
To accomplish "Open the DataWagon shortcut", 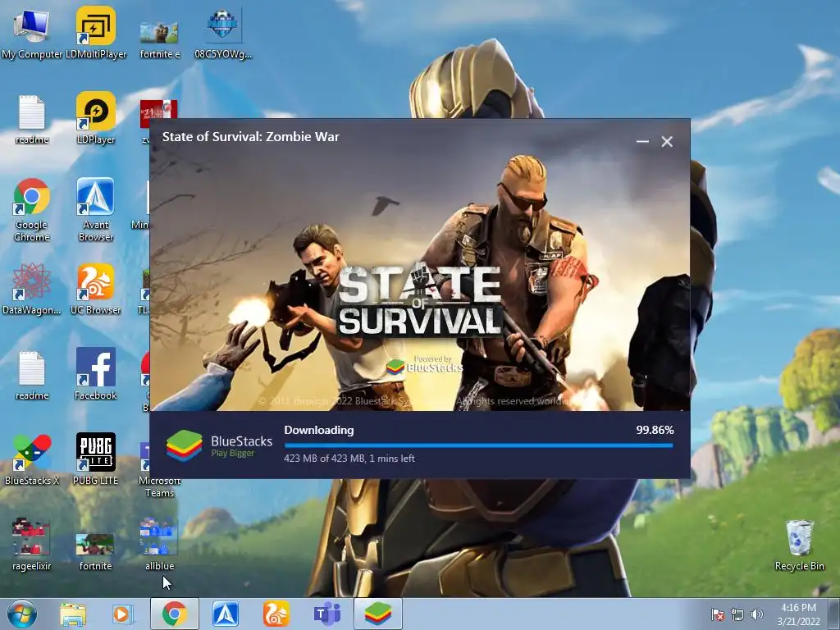I will (32, 290).
